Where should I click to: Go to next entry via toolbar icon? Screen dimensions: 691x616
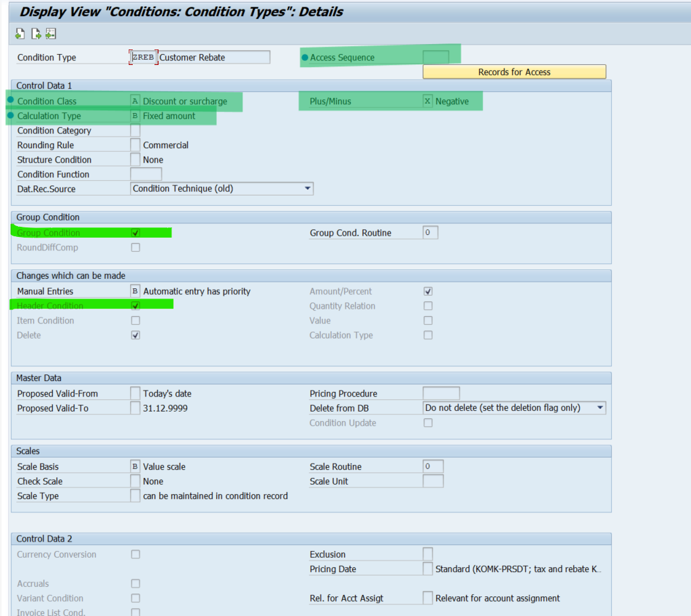[x=36, y=33]
